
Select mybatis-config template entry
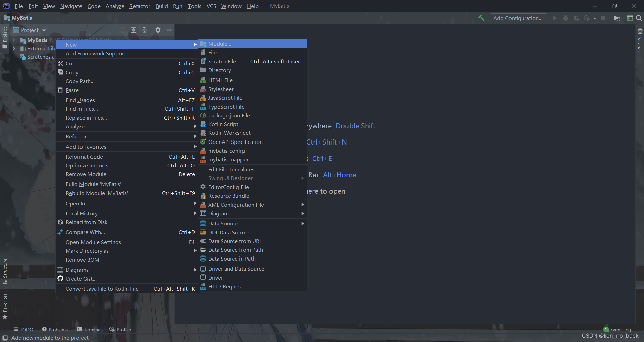(x=253, y=151)
